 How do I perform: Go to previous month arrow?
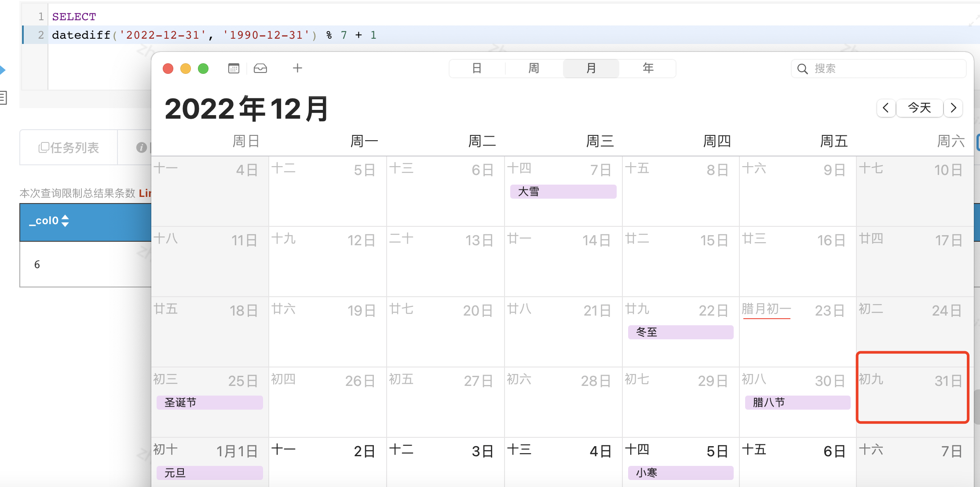coord(886,108)
